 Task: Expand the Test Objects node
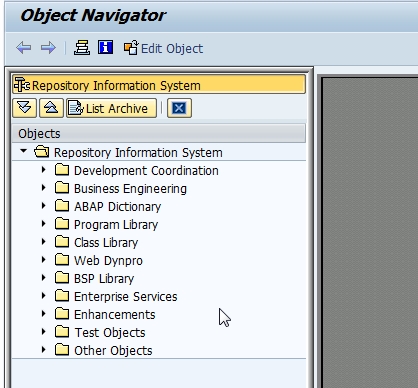(44, 332)
